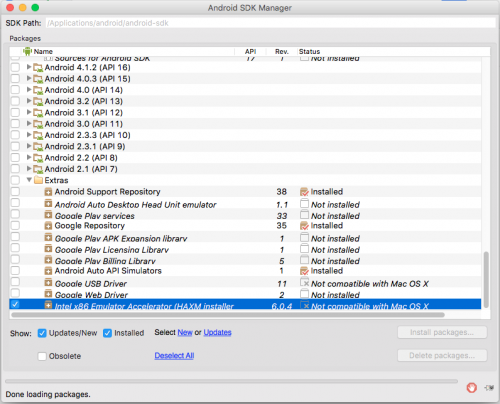Click the Android 3.1 (API 12) folder icon

[x=38, y=113]
